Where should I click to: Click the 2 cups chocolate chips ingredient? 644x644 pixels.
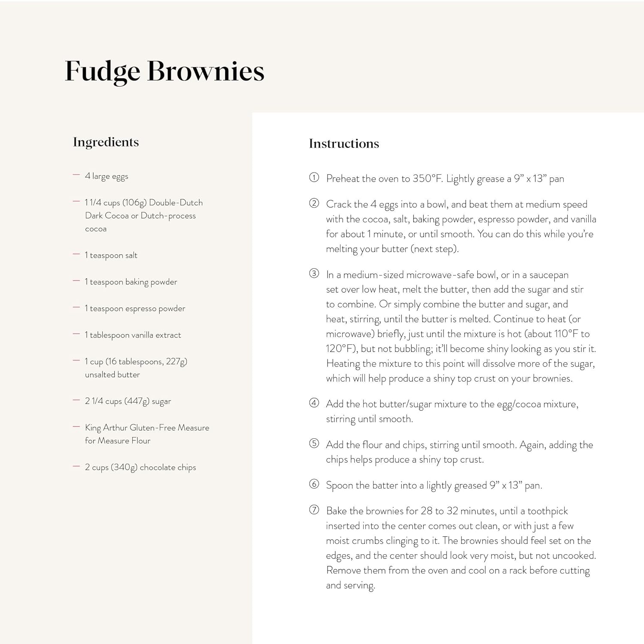[x=140, y=468]
